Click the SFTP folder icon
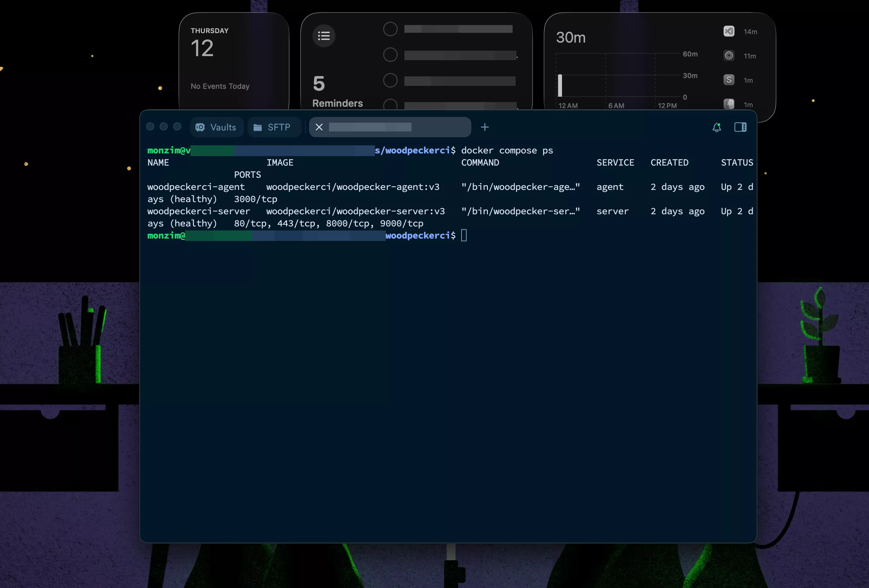 pos(258,127)
